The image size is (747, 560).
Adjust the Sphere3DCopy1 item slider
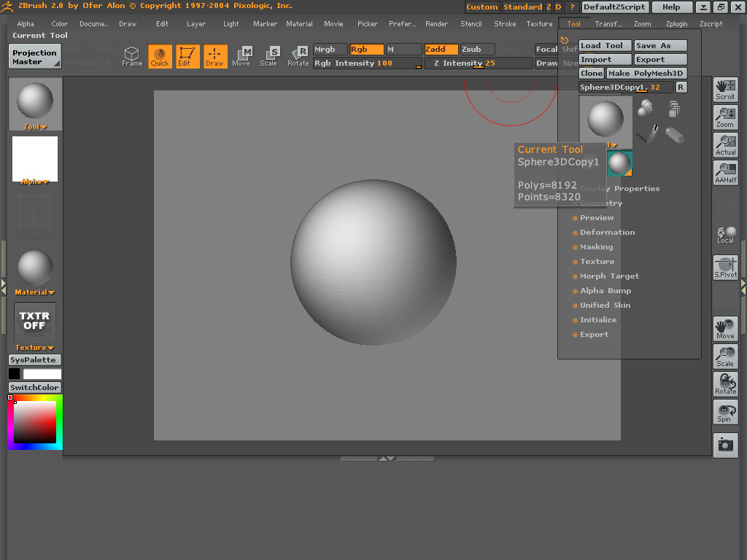point(627,87)
